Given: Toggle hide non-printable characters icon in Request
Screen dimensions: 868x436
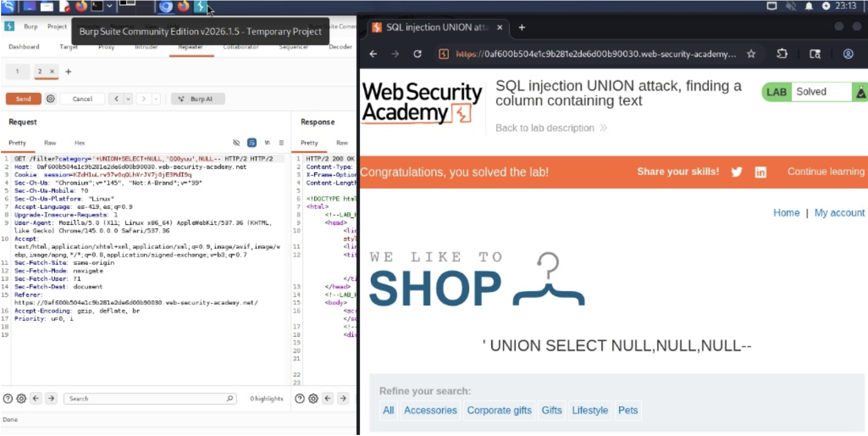Looking at the screenshot, I should coord(236,143).
